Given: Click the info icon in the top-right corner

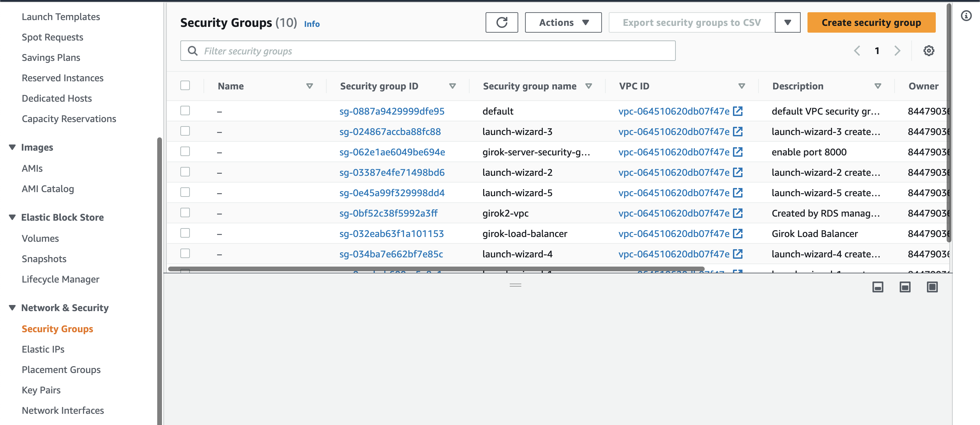Looking at the screenshot, I should tap(967, 16).
